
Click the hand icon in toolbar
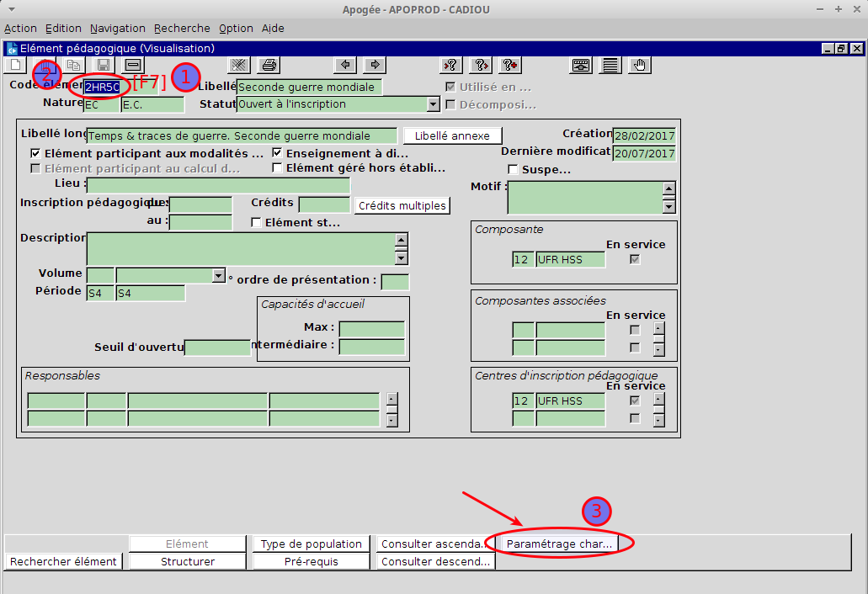click(640, 66)
